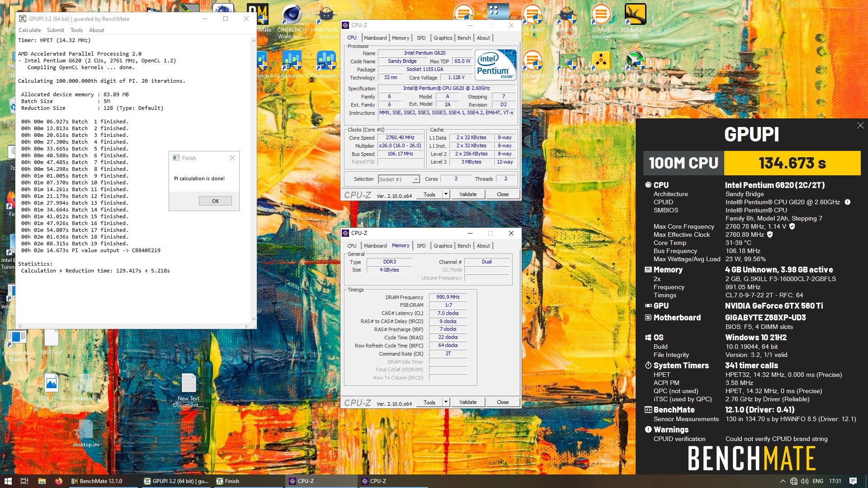Click 'Could not verify CPUID brand string' warning
Viewport: 868px width, 488px height.
tap(776, 439)
